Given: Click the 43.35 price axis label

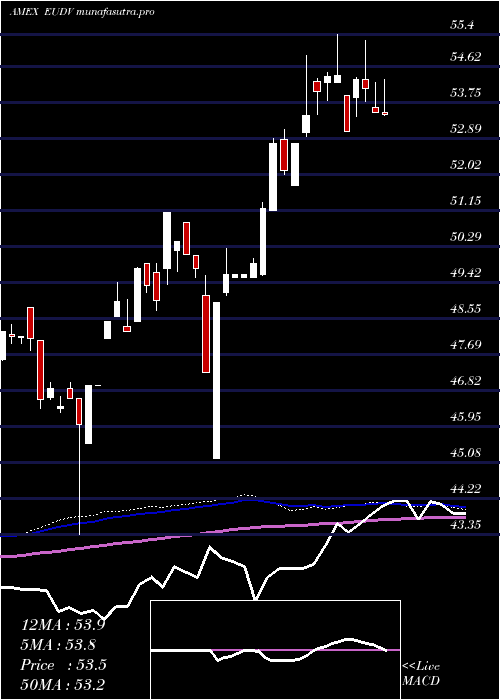Looking at the screenshot, I should coord(466,525).
